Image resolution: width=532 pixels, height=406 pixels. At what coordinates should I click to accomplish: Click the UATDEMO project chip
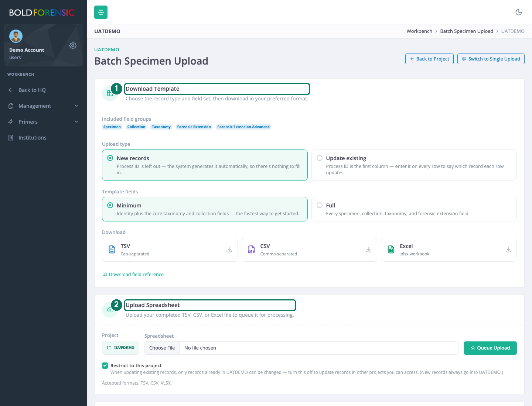pyautogui.click(x=120, y=348)
